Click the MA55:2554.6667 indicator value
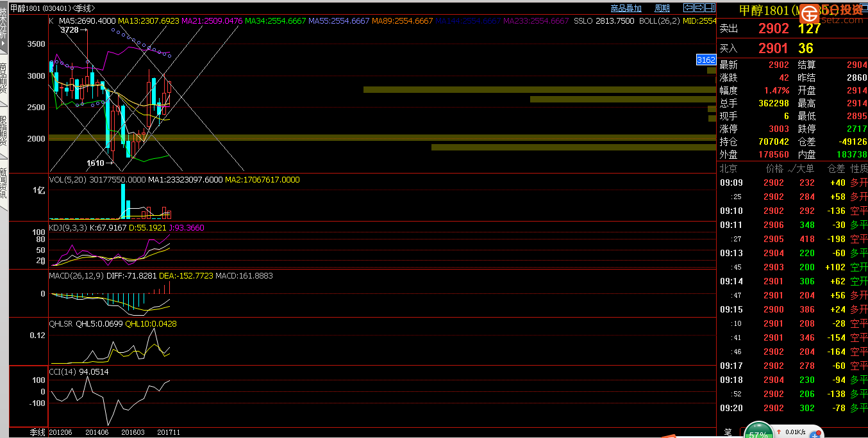This screenshot has width=868, height=438. (339, 20)
